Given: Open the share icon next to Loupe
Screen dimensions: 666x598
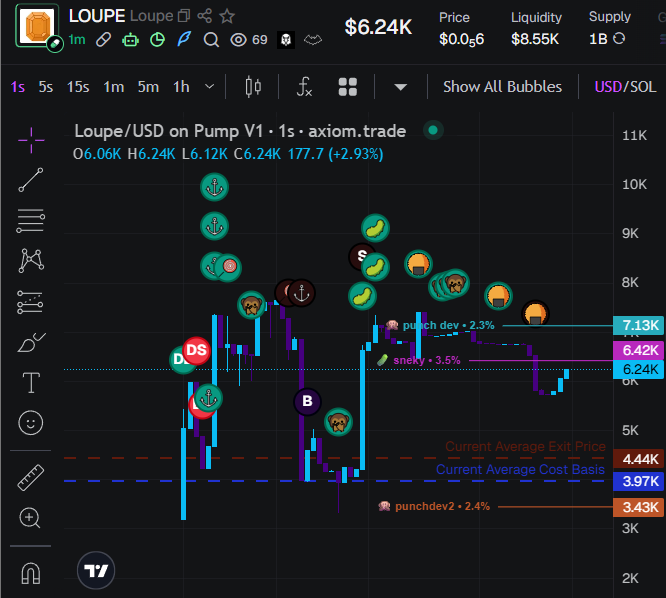Looking at the screenshot, I should [x=204, y=16].
